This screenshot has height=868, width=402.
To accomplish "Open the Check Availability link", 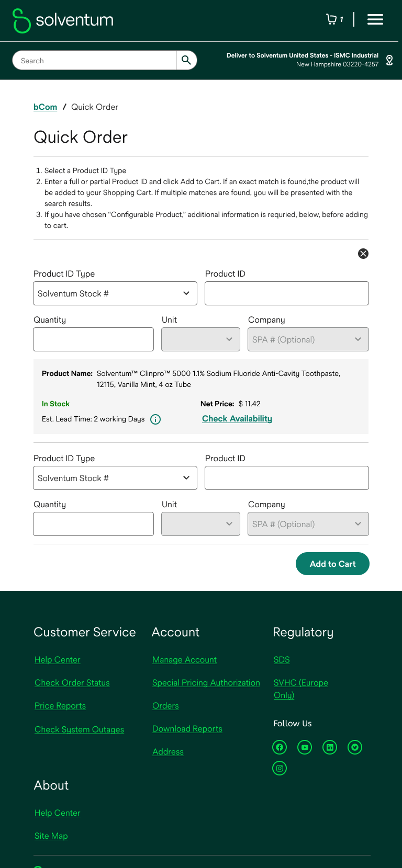I will [x=237, y=419].
